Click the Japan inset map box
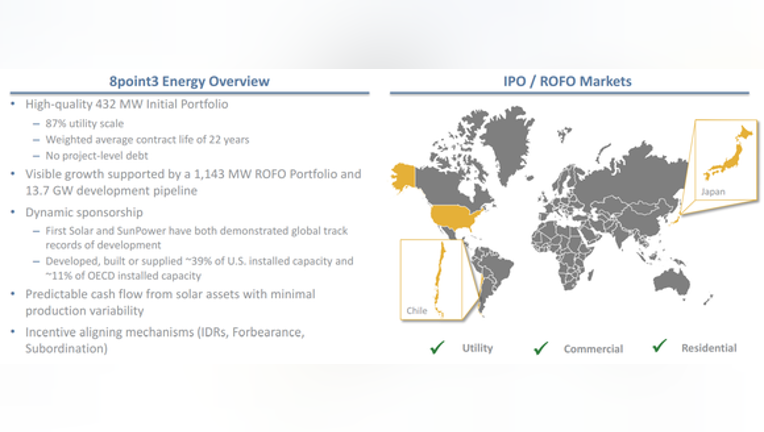Image resolution: width=764 pixels, height=432 pixels. click(726, 159)
